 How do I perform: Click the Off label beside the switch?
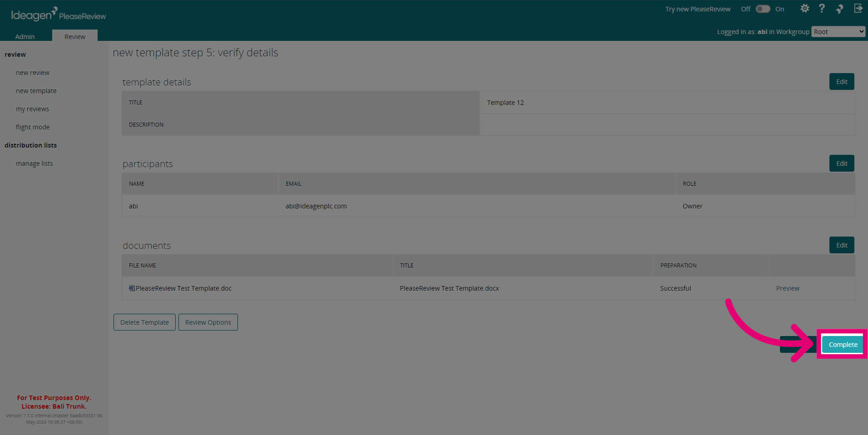point(745,9)
